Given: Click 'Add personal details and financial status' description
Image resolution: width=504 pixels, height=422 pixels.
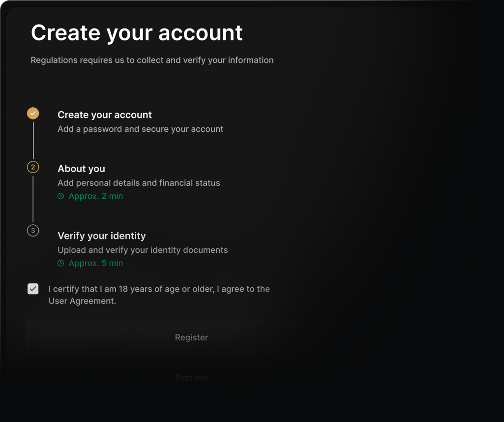Looking at the screenshot, I should pyautogui.click(x=139, y=183).
